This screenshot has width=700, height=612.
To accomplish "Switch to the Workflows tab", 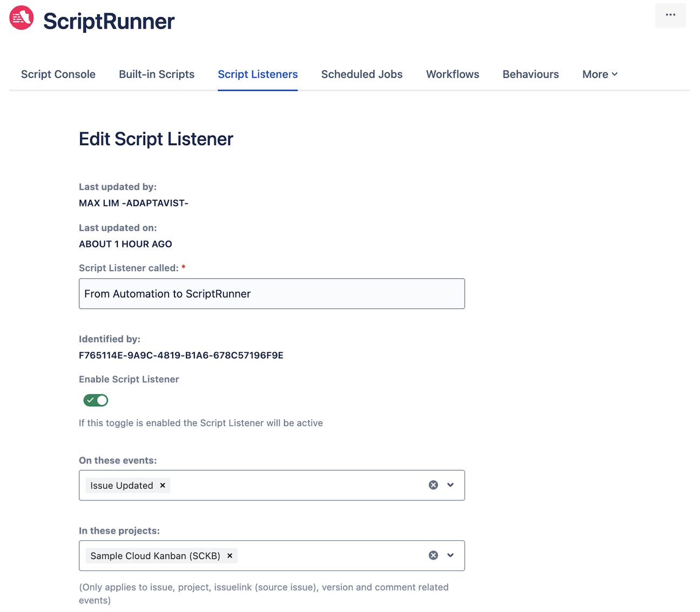I will [452, 74].
